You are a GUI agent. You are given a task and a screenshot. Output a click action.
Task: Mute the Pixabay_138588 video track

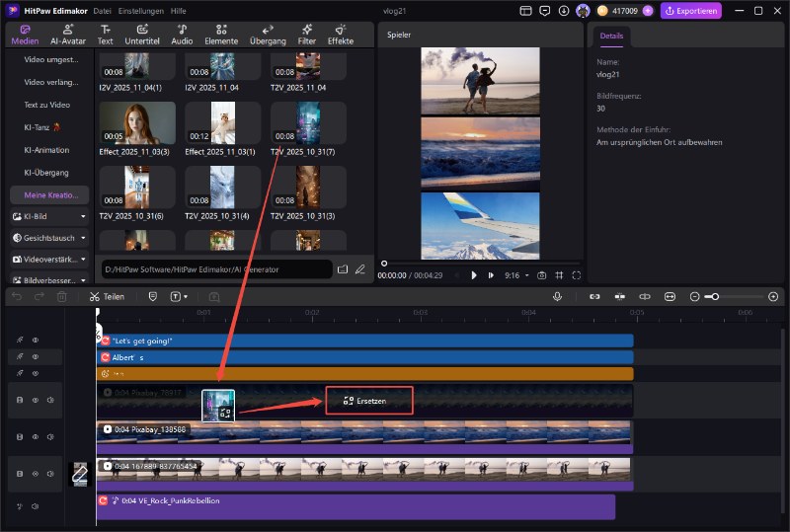click(50, 436)
